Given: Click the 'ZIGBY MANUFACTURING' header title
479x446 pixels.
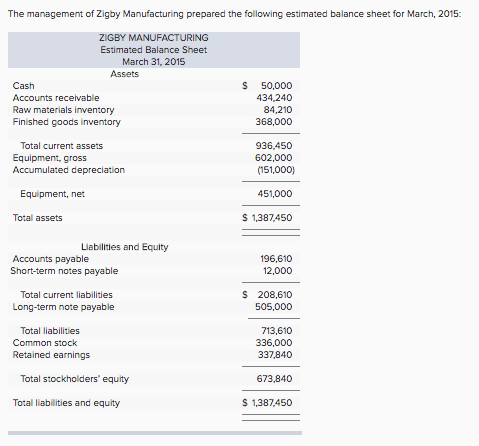Looking at the screenshot, I should click(x=154, y=38).
